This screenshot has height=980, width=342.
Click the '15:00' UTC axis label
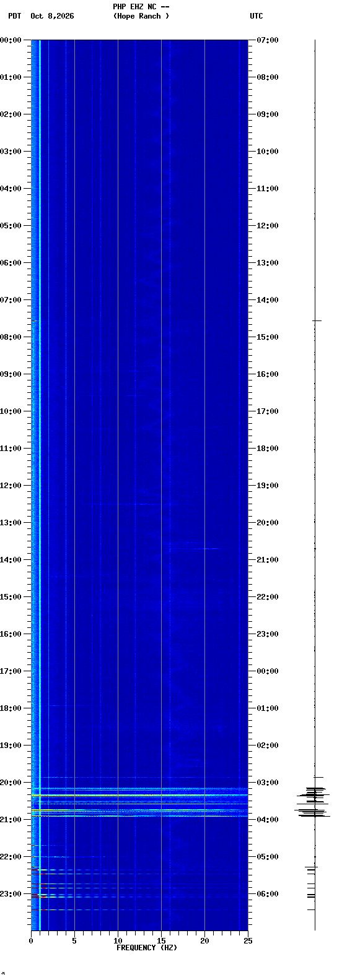pos(268,337)
